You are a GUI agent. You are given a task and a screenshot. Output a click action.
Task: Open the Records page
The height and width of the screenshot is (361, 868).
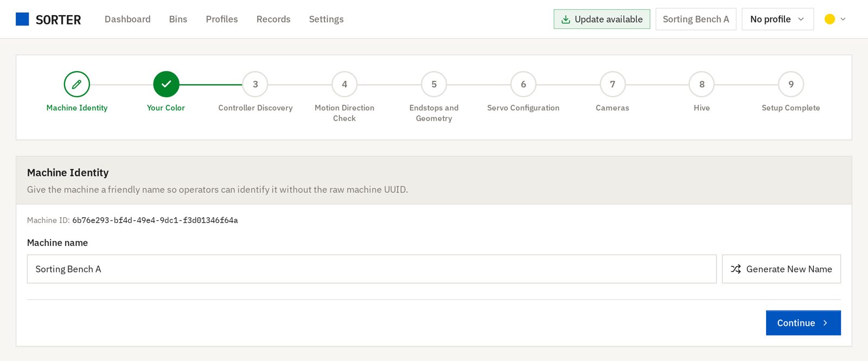pyautogui.click(x=273, y=19)
